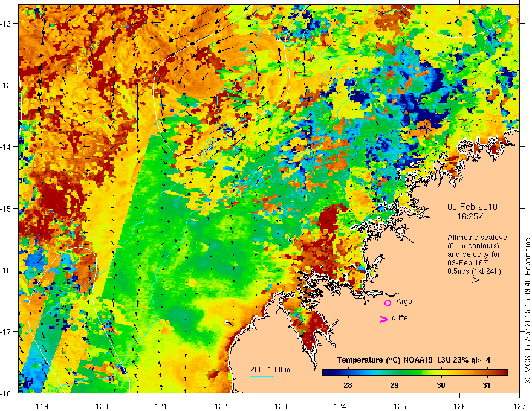Viewport: 532px width, 411px height.
Task: Click the color bar value '31'
Action: pos(486,386)
